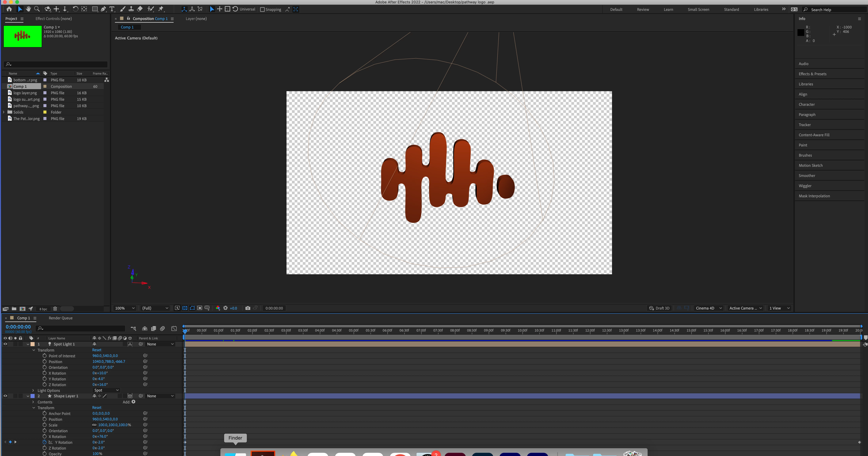Select the Puppet Pin tool

coord(161,9)
